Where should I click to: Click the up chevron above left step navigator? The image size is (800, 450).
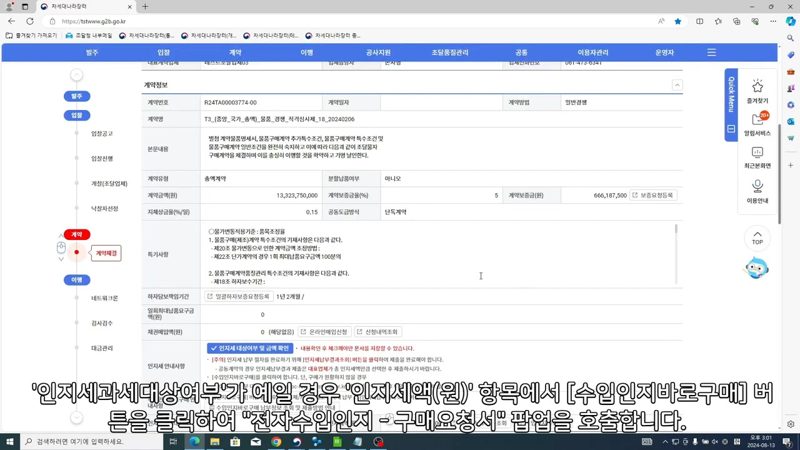pos(61,236)
